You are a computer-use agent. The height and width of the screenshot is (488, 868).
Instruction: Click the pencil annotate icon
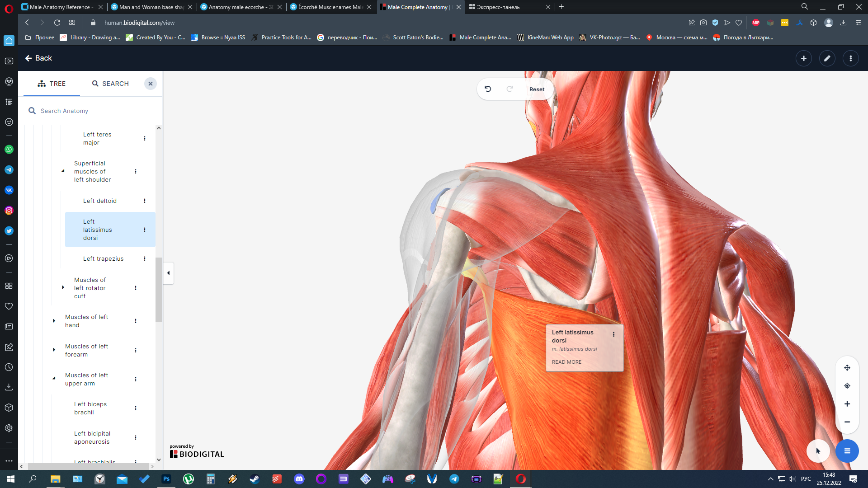(827, 58)
